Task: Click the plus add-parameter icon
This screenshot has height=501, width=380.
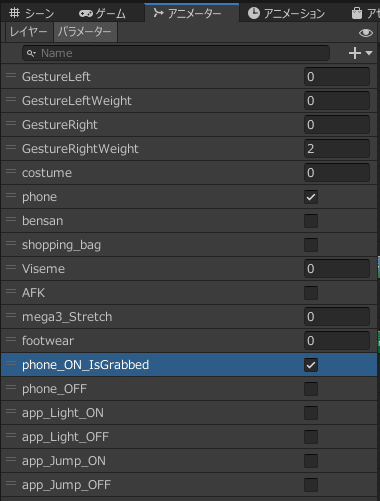Action: [355, 53]
